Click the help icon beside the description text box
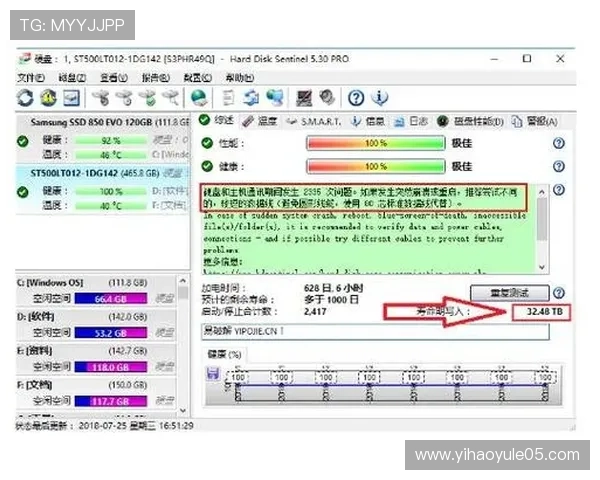This screenshot has height=480, width=600. pyautogui.click(x=559, y=190)
